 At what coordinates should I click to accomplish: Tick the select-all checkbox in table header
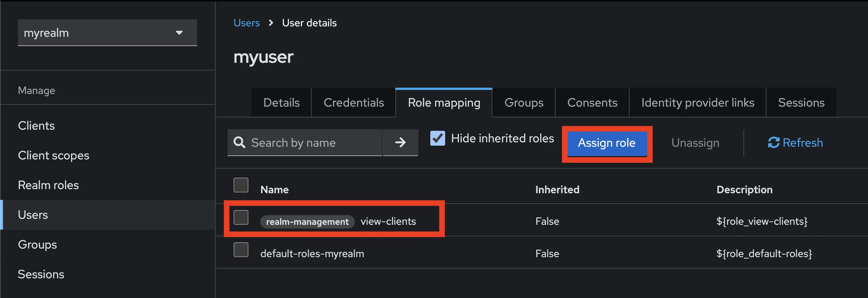(241, 185)
